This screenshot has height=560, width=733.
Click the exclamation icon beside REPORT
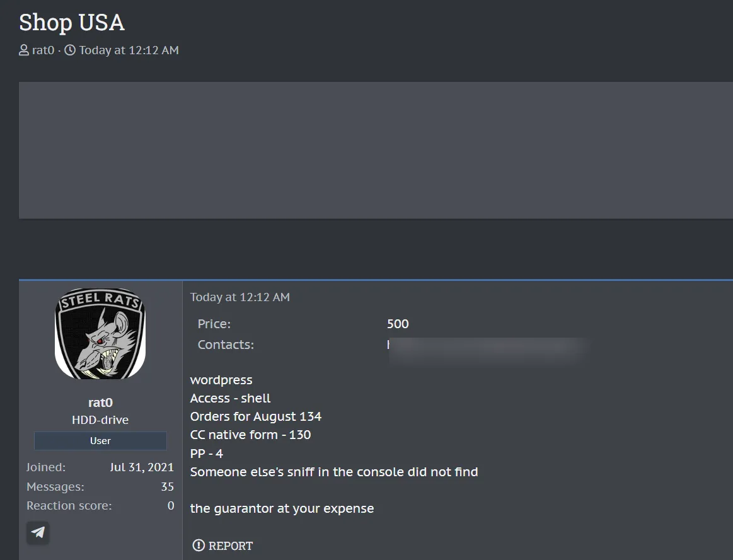[199, 546]
